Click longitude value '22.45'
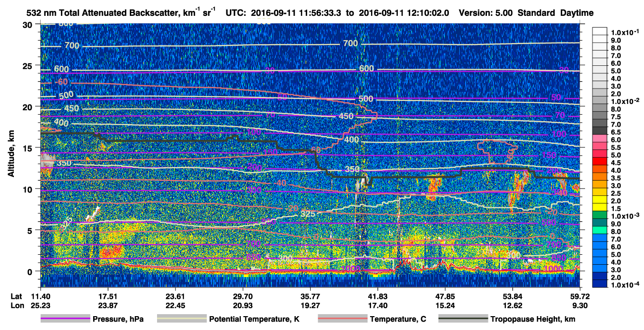The height and width of the screenshot is (330, 644). coord(175,306)
